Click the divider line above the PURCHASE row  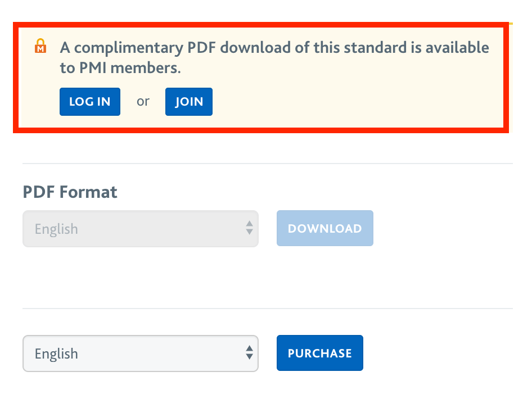[x=267, y=309]
